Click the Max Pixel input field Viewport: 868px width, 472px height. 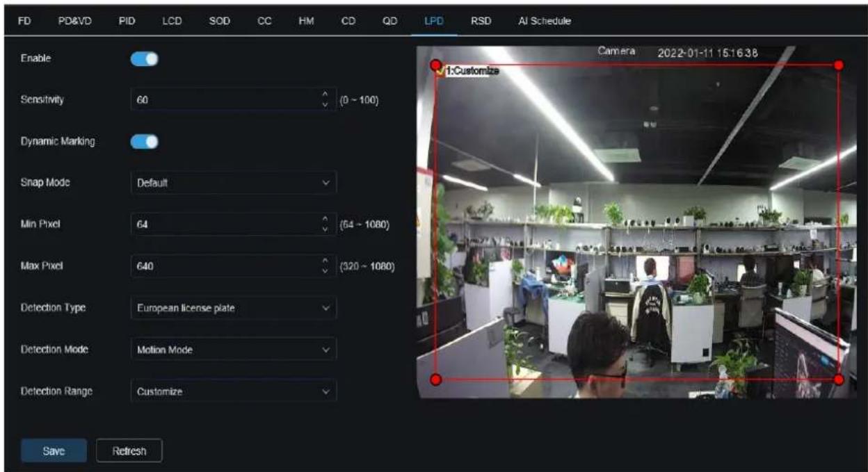point(234,266)
